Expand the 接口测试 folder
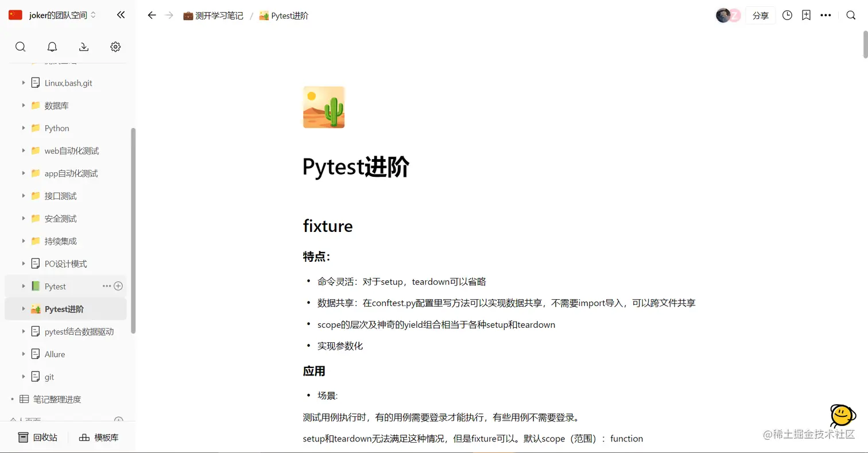868x453 pixels. tap(22, 196)
